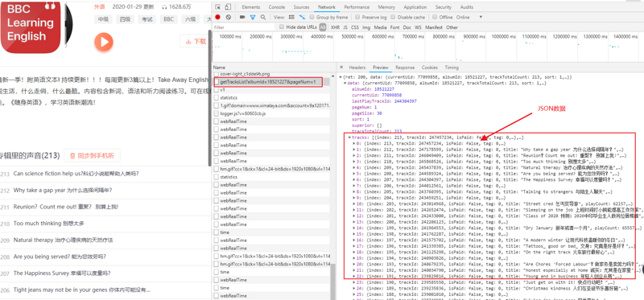Toggle the device toolbar icon

228,7
